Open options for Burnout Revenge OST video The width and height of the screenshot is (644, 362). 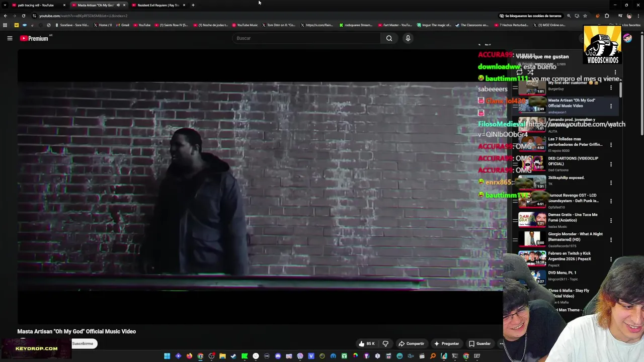[611, 201]
